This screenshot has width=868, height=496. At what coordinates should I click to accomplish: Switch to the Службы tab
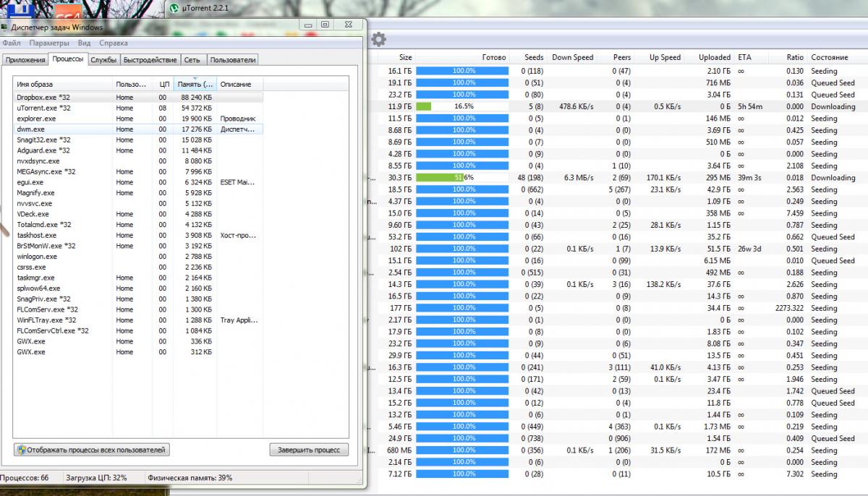[103, 60]
